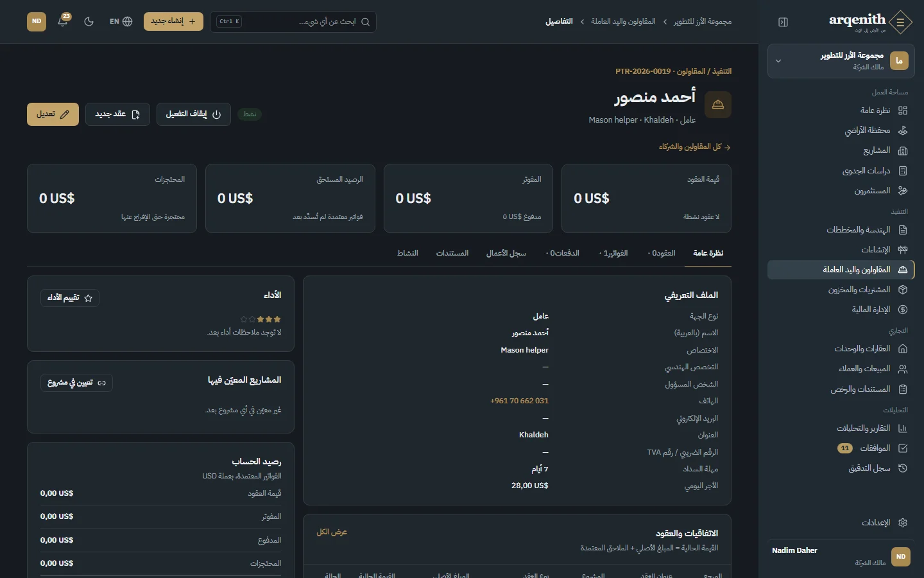
Task: Switch to the العقود tab
Action: (x=662, y=253)
